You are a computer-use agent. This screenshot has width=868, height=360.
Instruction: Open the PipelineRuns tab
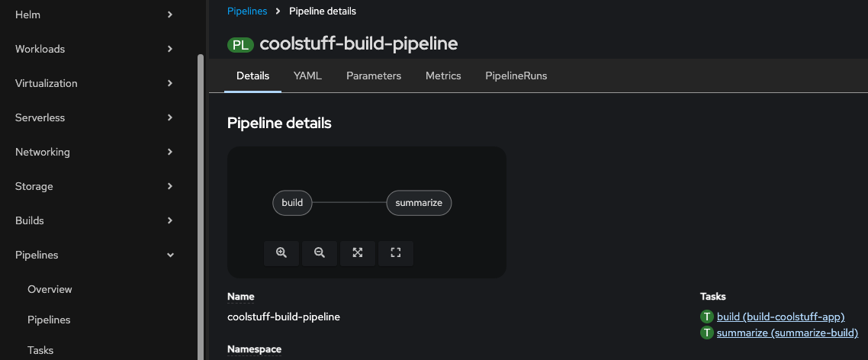coord(516,76)
